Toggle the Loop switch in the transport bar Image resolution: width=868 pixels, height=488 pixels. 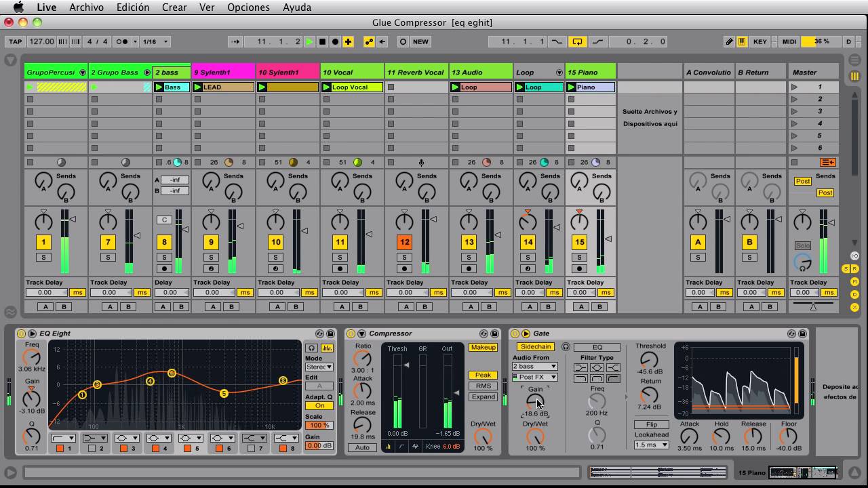click(577, 41)
